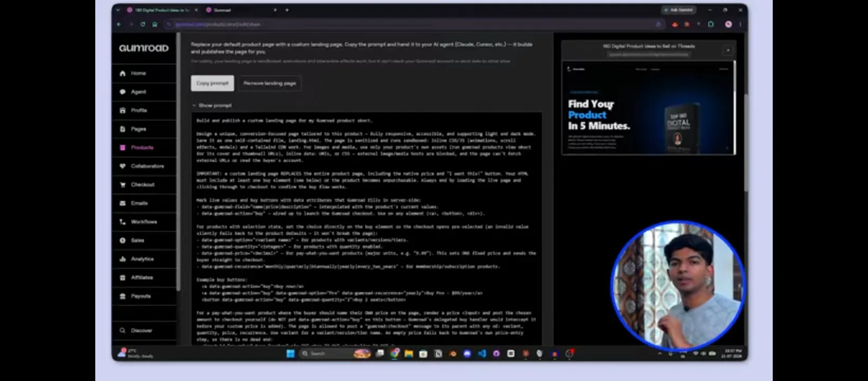The image size is (868, 381).
Task: Open the Agent chat icon in sidebar
Action: click(123, 92)
